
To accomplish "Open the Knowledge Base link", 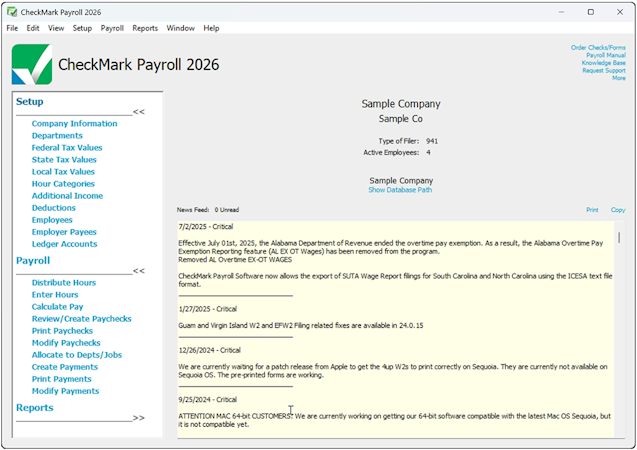I will click(x=603, y=63).
